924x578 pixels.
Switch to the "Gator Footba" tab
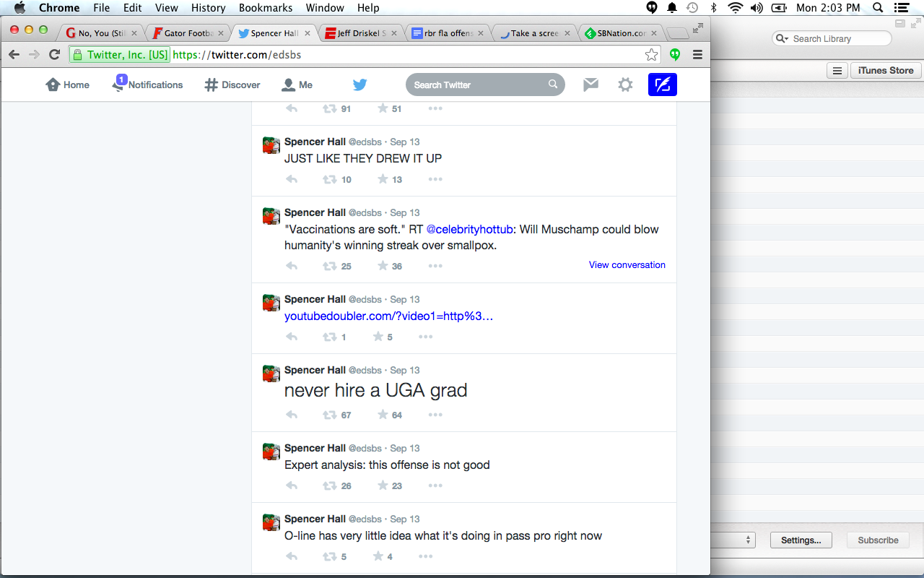[x=188, y=33]
